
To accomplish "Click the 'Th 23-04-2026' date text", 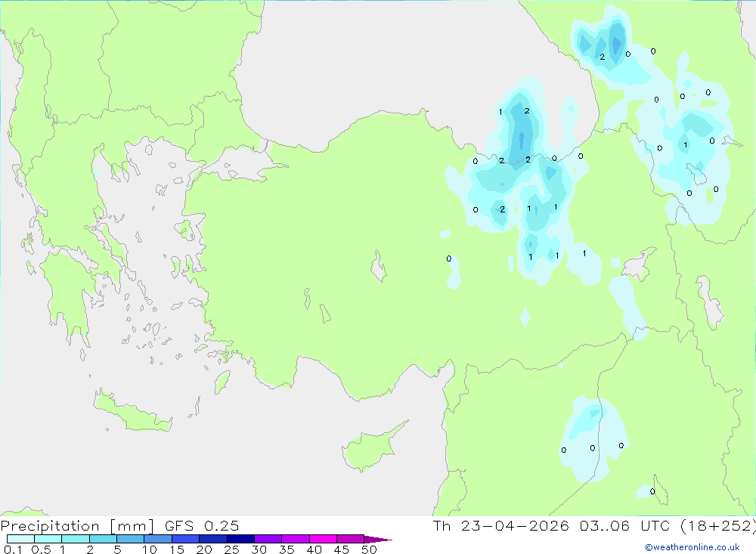I will tap(501, 525).
